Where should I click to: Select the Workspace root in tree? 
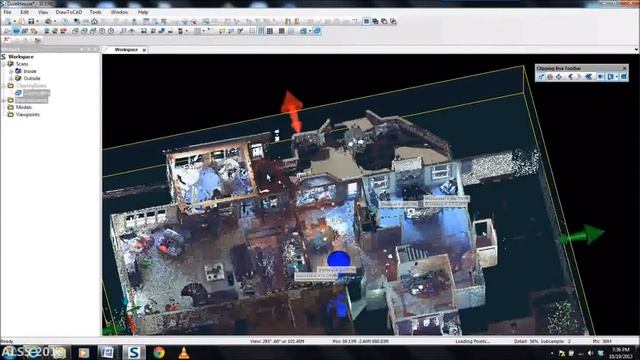pos(20,57)
